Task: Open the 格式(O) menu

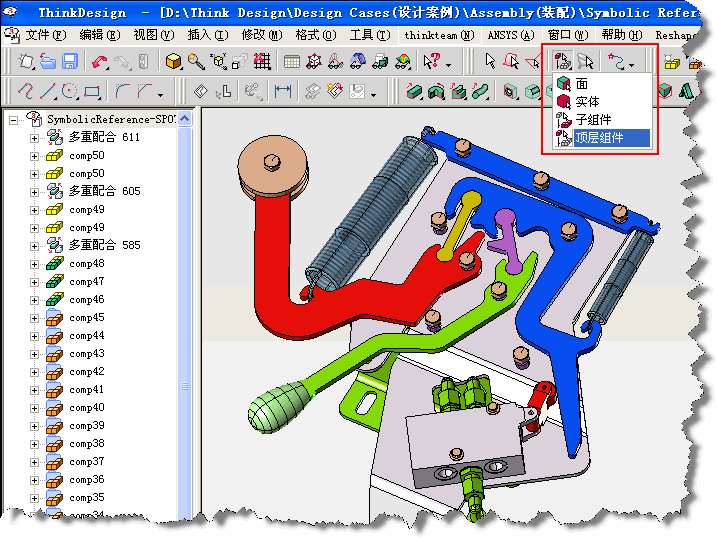Action: pyautogui.click(x=316, y=35)
